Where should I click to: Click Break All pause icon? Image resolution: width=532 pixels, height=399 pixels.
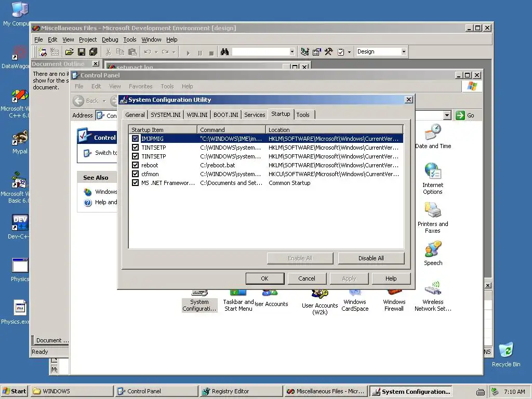200,53
